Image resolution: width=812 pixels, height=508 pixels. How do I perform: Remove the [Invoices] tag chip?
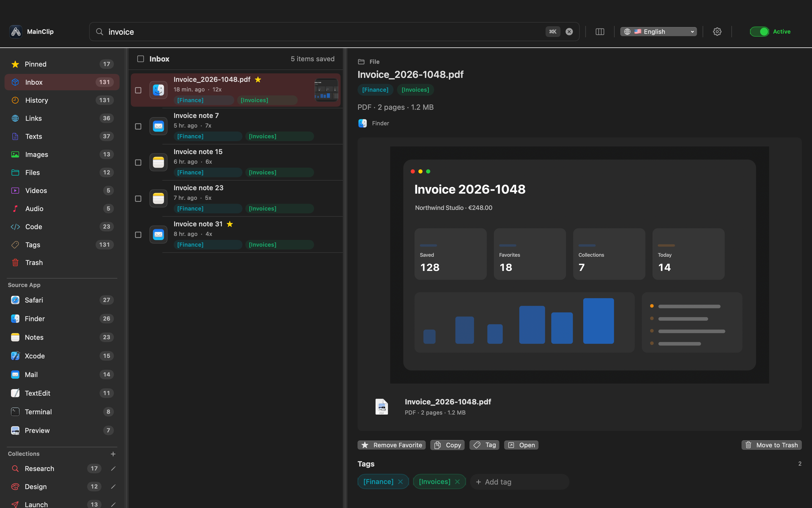coord(457,482)
